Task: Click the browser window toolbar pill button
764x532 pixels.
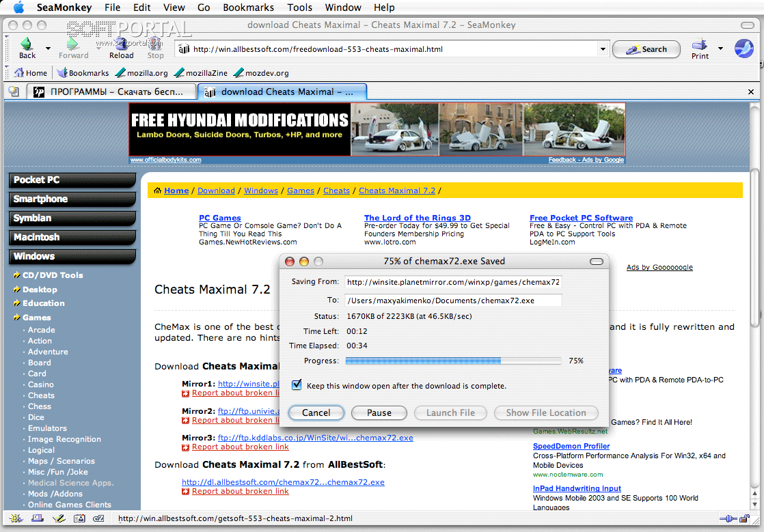Action: [747, 25]
